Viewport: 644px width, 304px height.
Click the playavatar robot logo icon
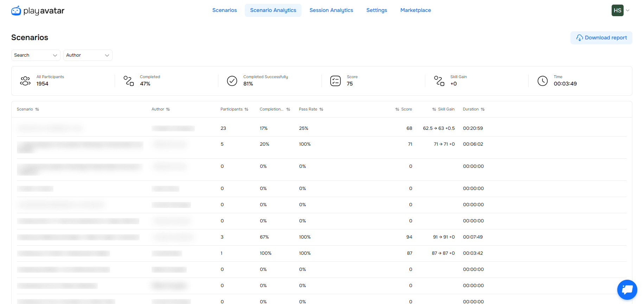coord(16,11)
